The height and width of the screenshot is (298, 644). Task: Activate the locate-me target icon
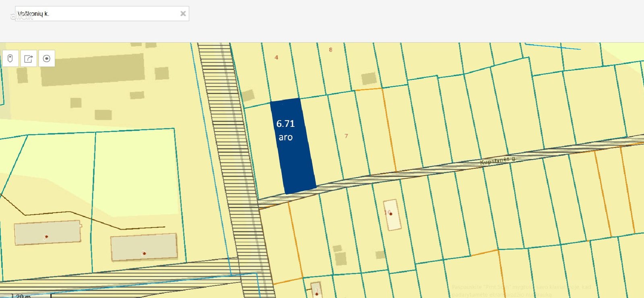click(x=46, y=59)
